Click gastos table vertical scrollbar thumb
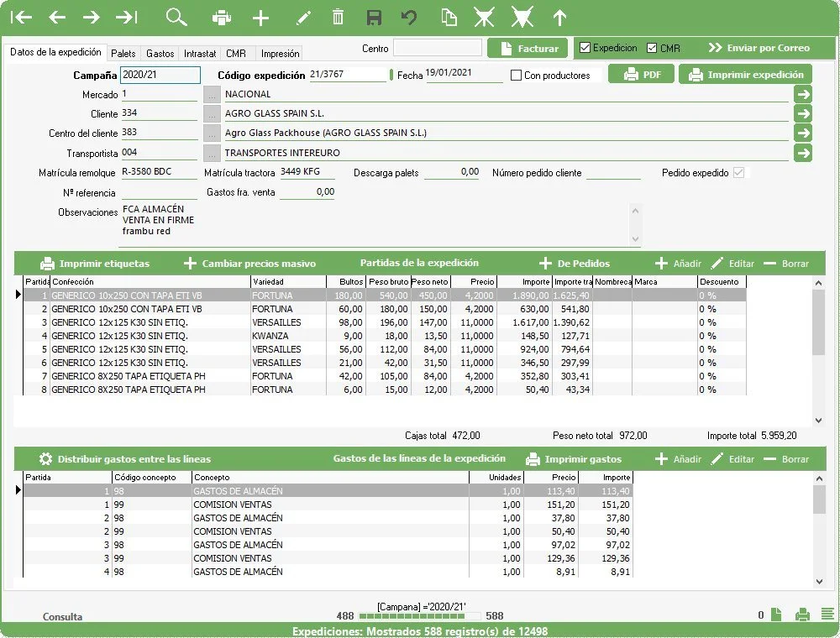This screenshot has width=840, height=638. tap(818, 500)
